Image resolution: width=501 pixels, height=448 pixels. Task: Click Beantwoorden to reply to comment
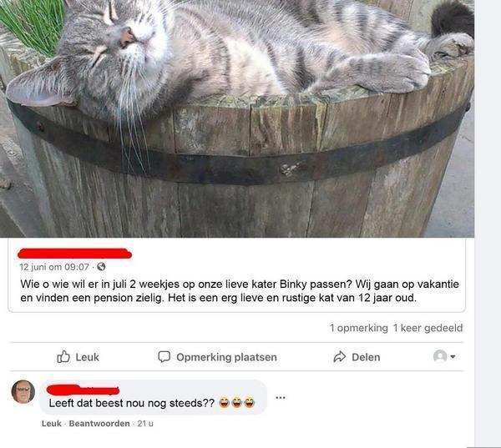(x=99, y=424)
